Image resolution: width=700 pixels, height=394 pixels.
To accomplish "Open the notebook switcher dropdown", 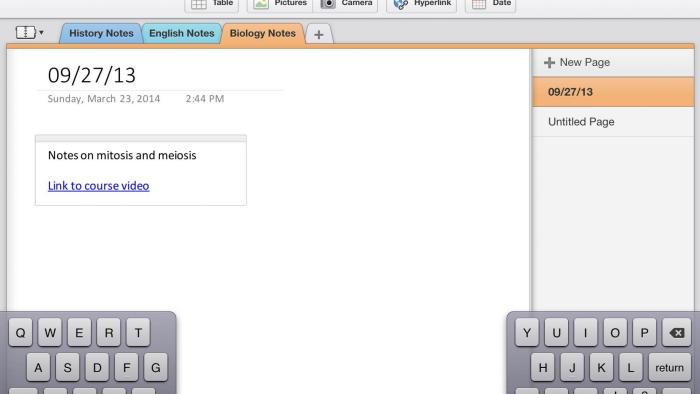I will (x=29, y=32).
